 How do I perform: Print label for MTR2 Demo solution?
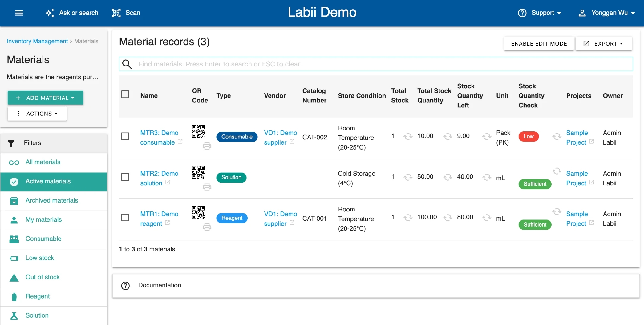point(207,187)
